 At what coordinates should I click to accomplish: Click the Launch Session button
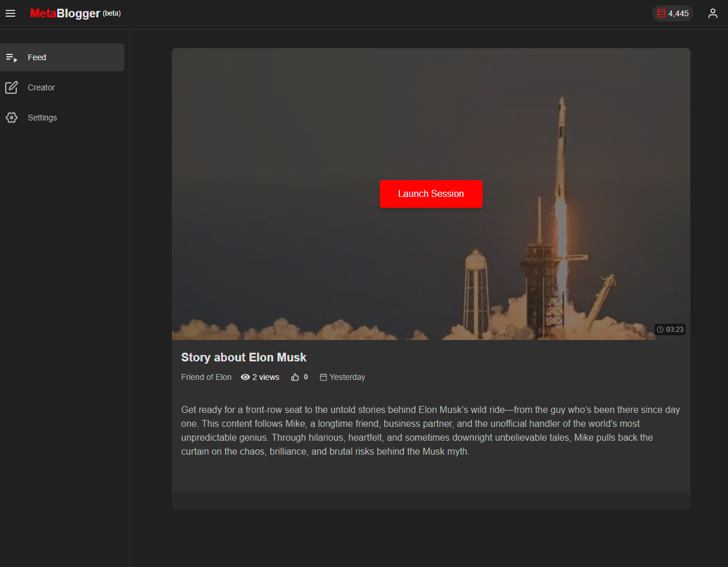tap(431, 193)
